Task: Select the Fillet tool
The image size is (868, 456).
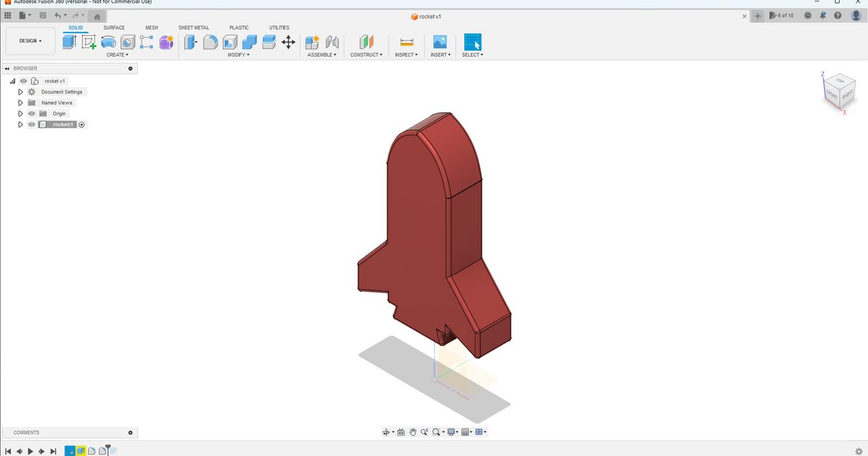Action: coord(210,42)
